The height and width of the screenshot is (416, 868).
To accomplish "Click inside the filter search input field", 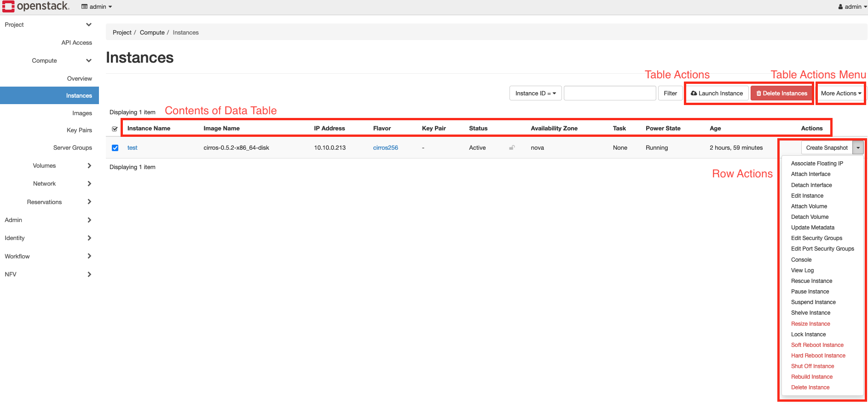I will pos(610,93).
